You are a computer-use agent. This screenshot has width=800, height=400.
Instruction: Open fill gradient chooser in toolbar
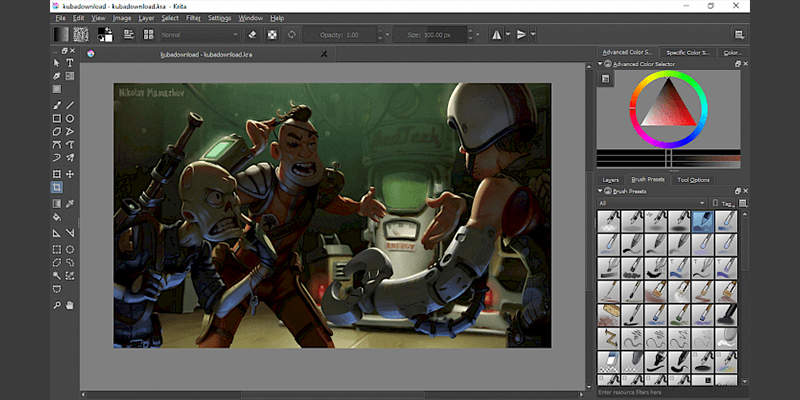(x=61, y=35)
